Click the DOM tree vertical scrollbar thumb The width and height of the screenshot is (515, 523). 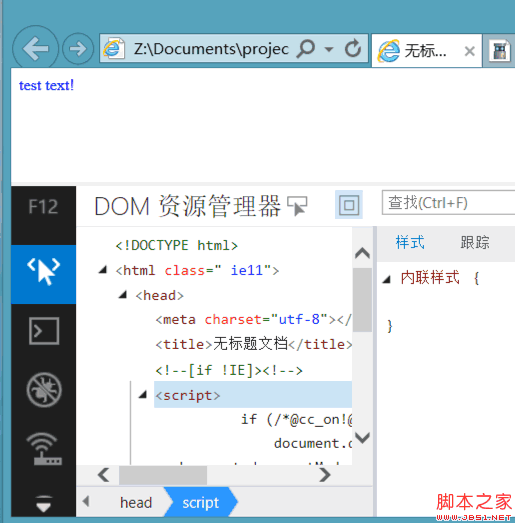click(362, 300)
